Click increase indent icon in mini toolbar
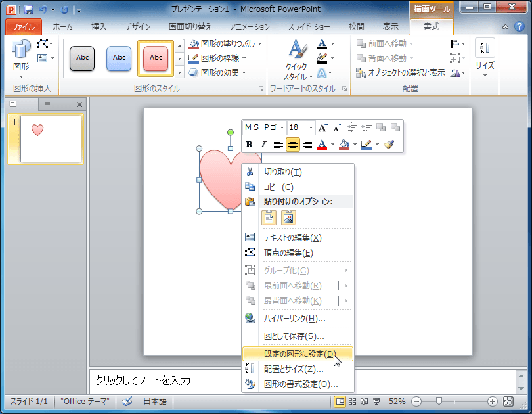This screenshot has height=414, width=532. 366,127
